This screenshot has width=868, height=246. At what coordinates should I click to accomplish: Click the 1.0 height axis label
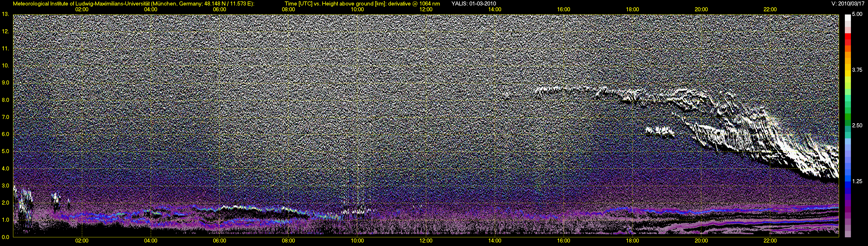coord(5,220)
